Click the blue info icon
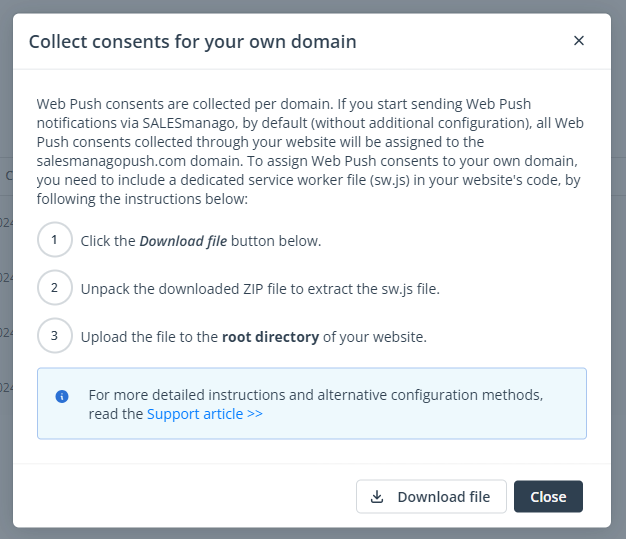 [x=62, y=396]
